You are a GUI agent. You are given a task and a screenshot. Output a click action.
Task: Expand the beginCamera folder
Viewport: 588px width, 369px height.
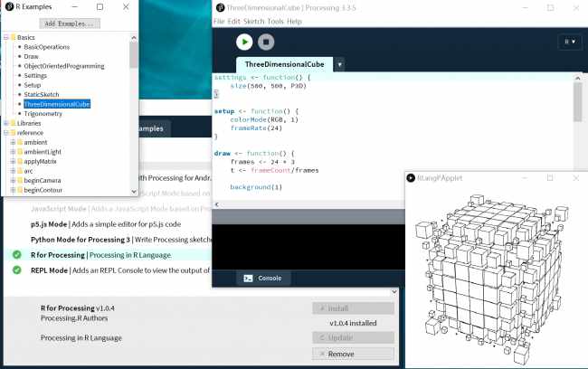click(x=14, y=180)
